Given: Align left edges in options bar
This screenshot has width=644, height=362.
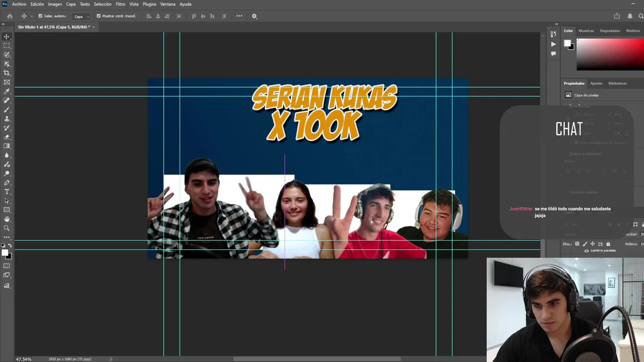Looking at the screenshot, I should (148, 16).
